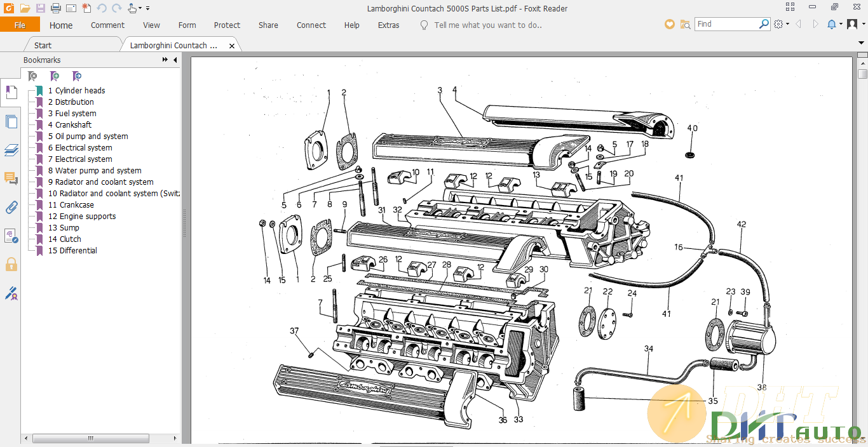The height and width of the screenshot is (447, 868).
Task: Open the View ribbon tab
Action: pos(151,25)
